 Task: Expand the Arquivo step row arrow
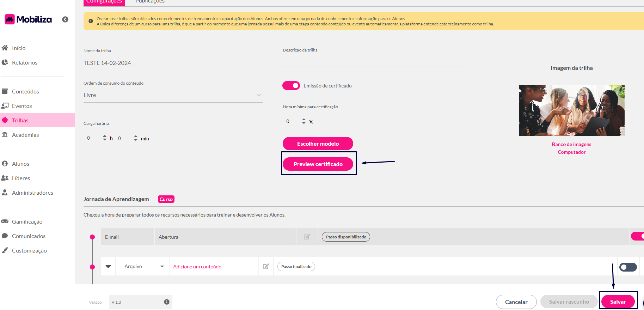click(x=108, y=267)
